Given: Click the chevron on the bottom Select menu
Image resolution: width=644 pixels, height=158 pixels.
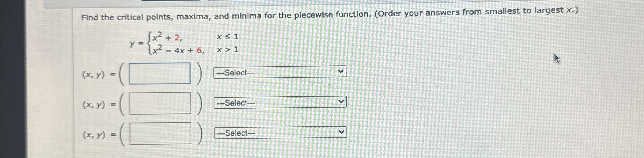Looking at the screenshot, I should [x=341, y=132].
